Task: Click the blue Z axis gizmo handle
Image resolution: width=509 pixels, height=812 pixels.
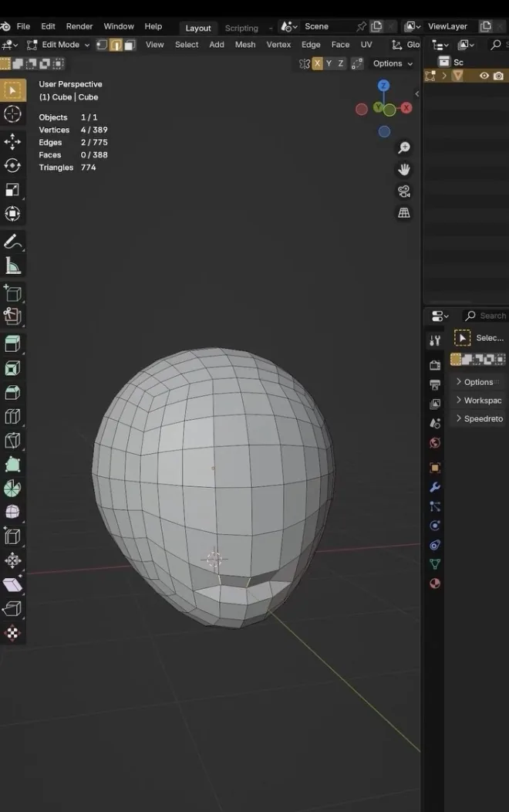Action: [383, 86]
